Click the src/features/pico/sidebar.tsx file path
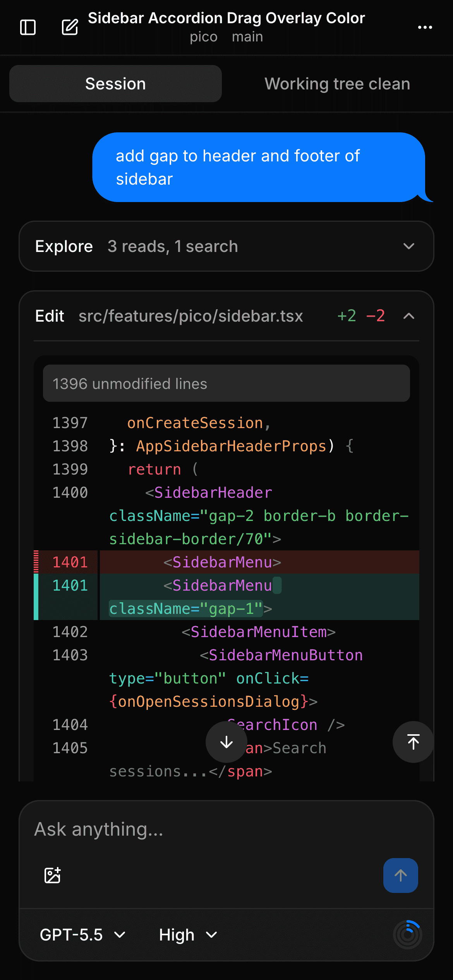Screen dimensions: 453x980 click(x=191, y=316)
